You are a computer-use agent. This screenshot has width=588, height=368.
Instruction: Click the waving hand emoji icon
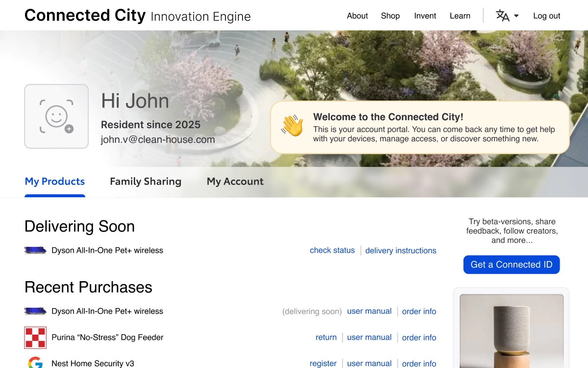coord(293,125)
